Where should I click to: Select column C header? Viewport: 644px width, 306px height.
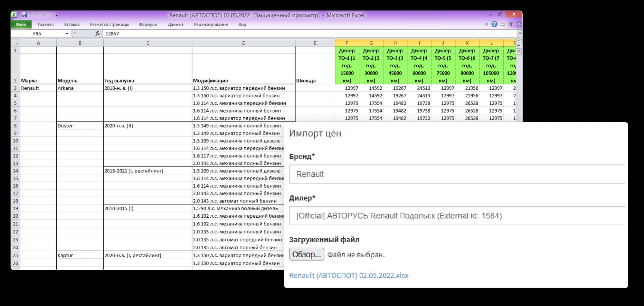(x=148, y=43)
